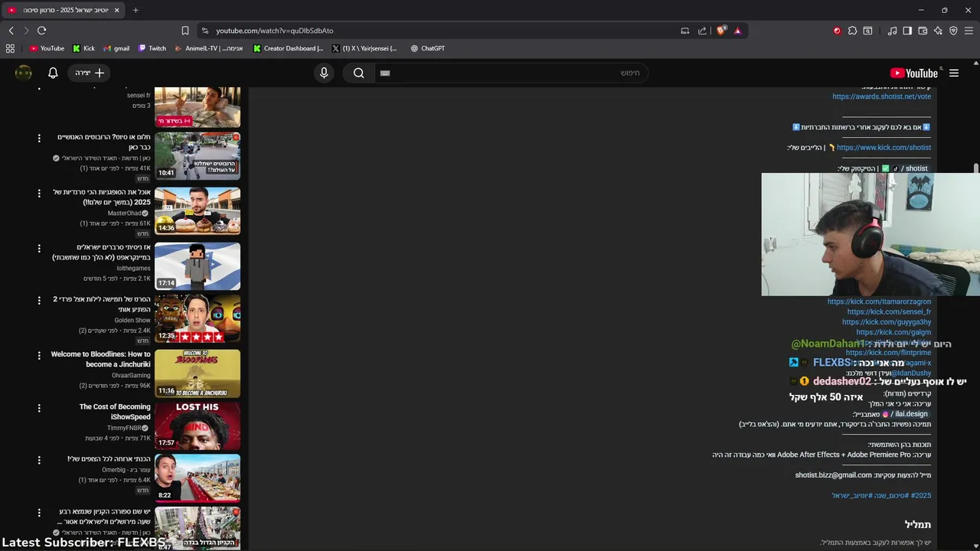Image resolution: width=980 pixels, height=551 pixels.
Task: Click the bookmark icon beside the address bar
Action: 185,31
